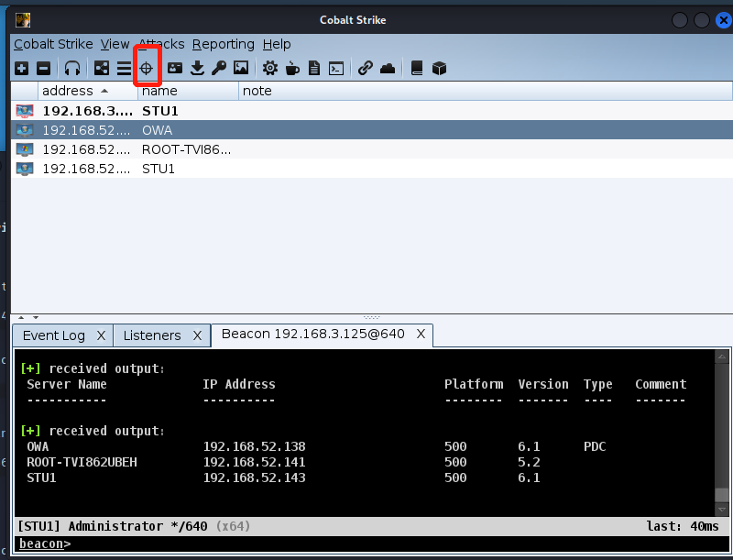The height and width of the screenshot is (560, 733).
Task: Click the beacon console scrollbar up arrow
Action: pos(722,357)
